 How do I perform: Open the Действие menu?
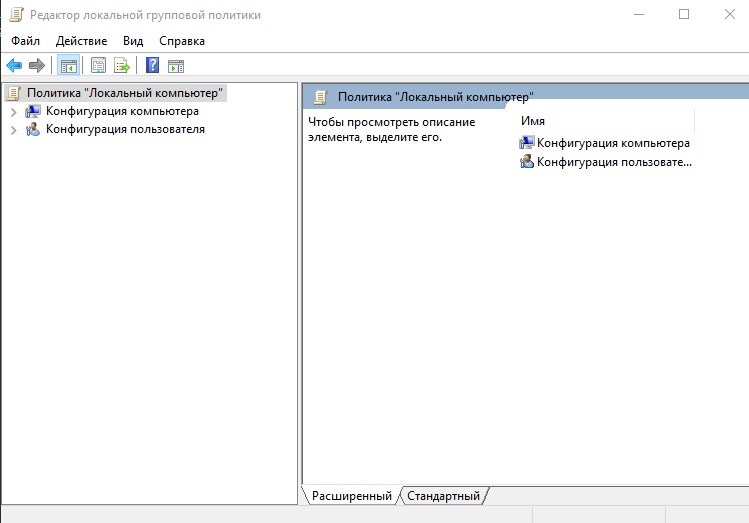[x=81, y=41]
